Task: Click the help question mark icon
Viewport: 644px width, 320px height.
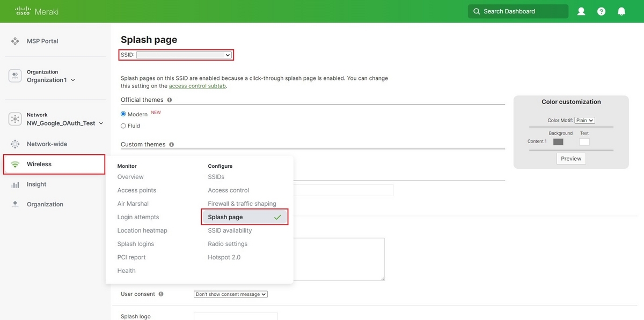Action: [x=601, y=11]
